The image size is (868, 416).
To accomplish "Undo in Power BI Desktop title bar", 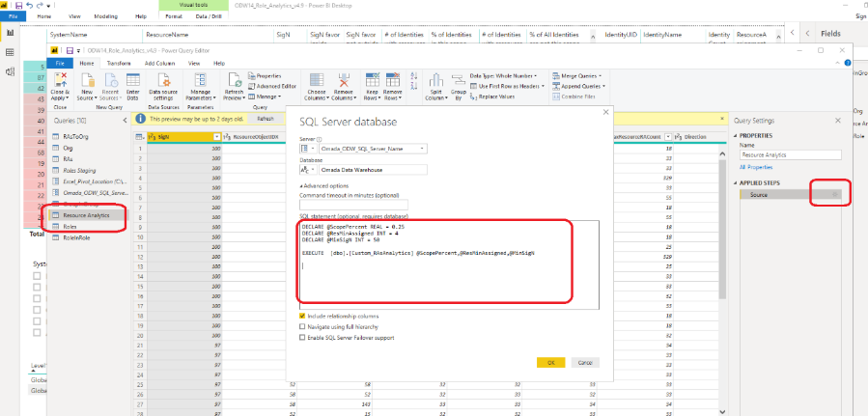I will point(29,6).
